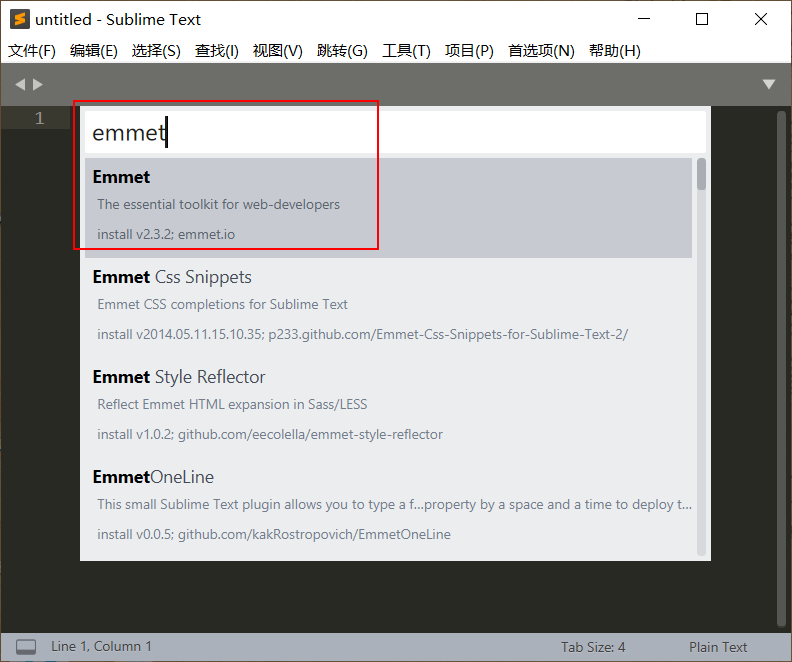Viewport: 792px width, 662px height.
Task: Click github.com/kakRostropovich/EmmetOneLine install line
Action: click(x=274, y=534)
